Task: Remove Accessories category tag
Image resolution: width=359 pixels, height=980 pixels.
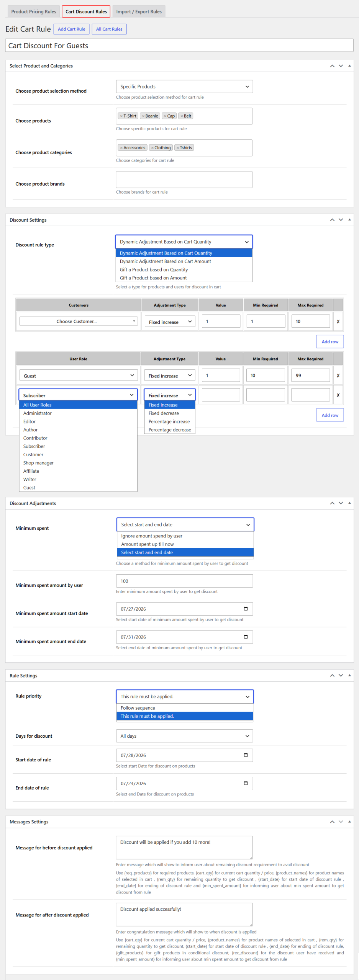Action: click(x=121, y=148)
